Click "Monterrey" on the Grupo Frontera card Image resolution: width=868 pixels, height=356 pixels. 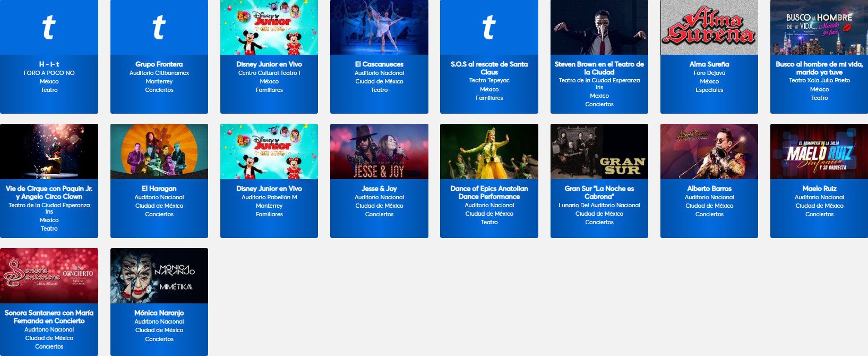[x=159, y=81]
